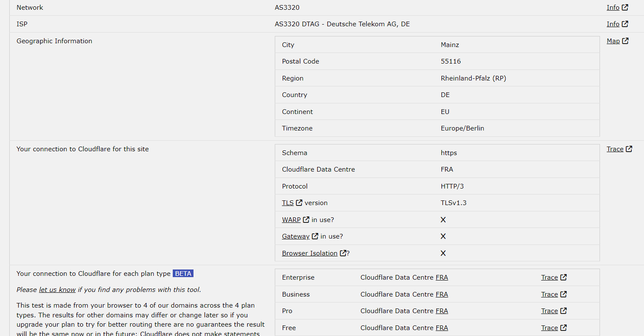This screenshot has width=644, height=336.
Task: Select the region 'Rheinland-Pfalz (RP)'
Action: pos(473,78)
